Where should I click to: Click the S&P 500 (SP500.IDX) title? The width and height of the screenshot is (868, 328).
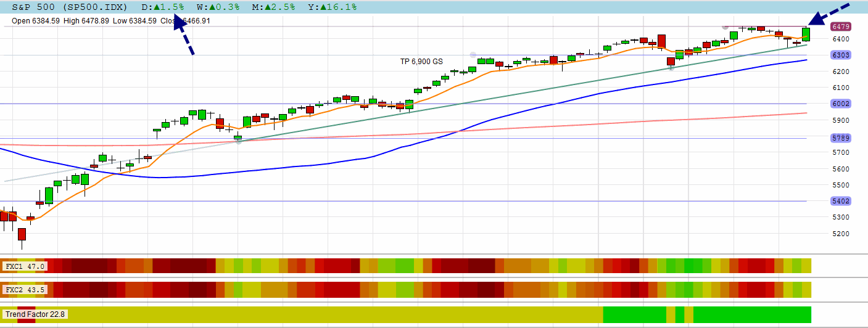[x=69, y=7]
